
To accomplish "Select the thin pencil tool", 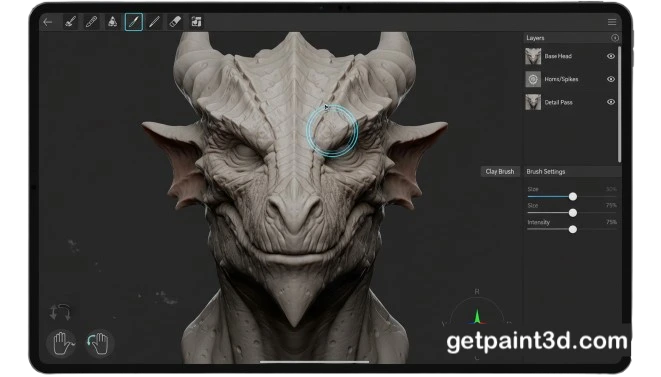I will click(154, 22).
